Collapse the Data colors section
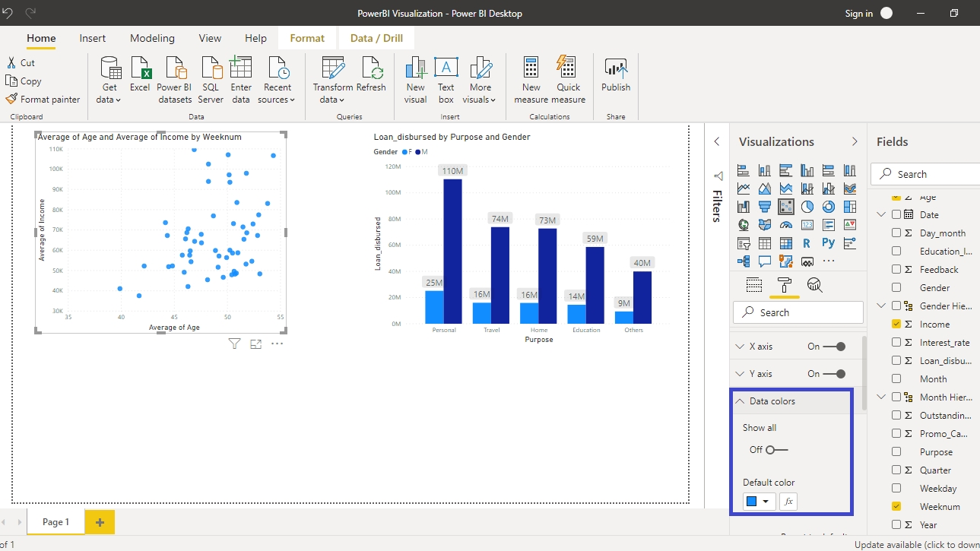The image size is (980, 551). click(740, 401)
